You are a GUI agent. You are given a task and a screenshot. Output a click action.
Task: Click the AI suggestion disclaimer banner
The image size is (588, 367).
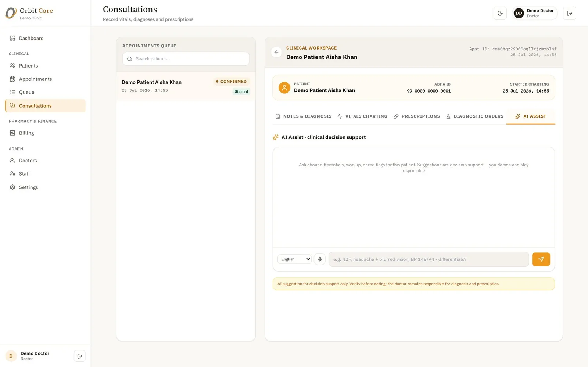click(414, 284)
